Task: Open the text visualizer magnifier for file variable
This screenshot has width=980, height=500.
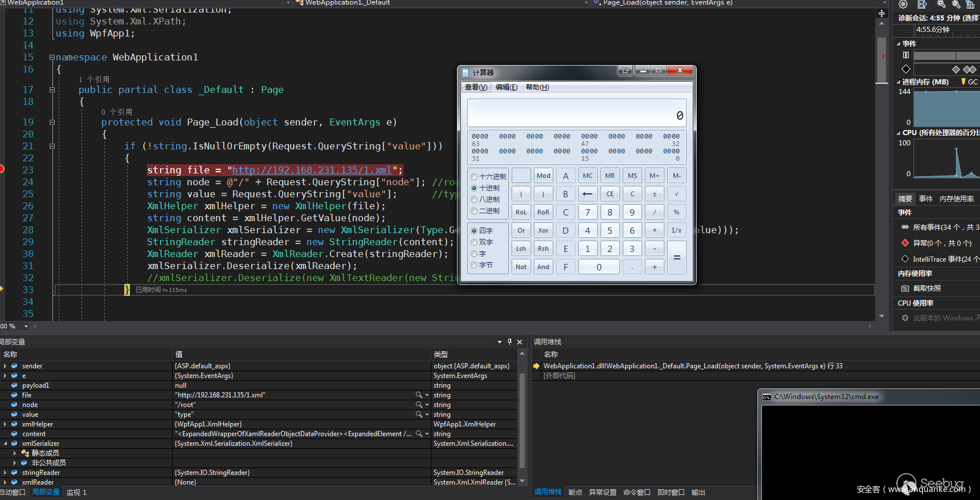Action: pos(419,395)
